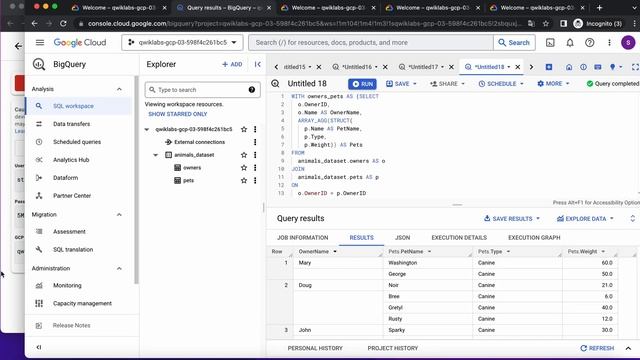The image size is (640, 360).
Task: Open EXPLORE DATA dropdown
Action: tap(585, 219)
